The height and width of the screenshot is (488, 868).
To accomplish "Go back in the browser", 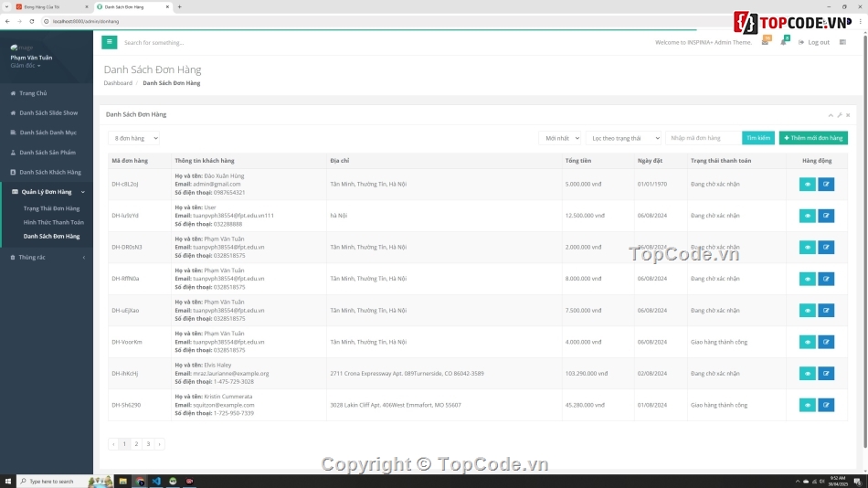I will [7, 21].
